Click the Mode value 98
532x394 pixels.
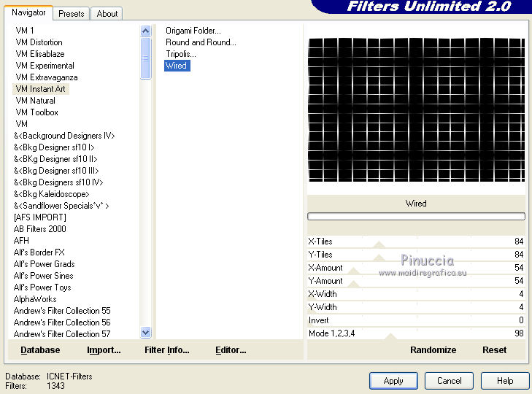tap(519, 333)
